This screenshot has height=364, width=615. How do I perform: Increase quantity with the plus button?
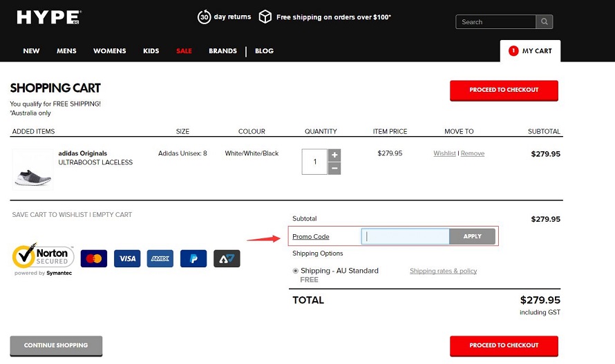click(334, 155)
